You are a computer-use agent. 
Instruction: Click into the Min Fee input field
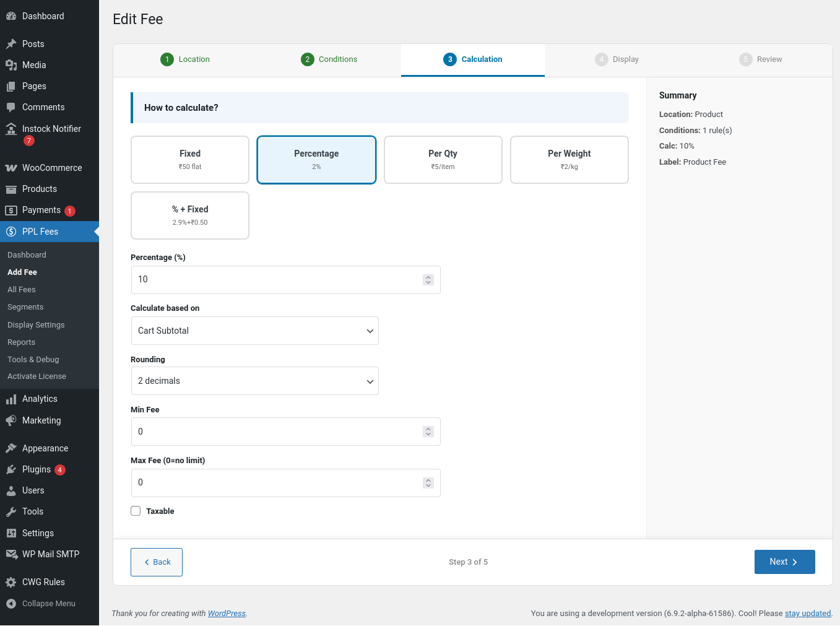[x=277, y=432]
